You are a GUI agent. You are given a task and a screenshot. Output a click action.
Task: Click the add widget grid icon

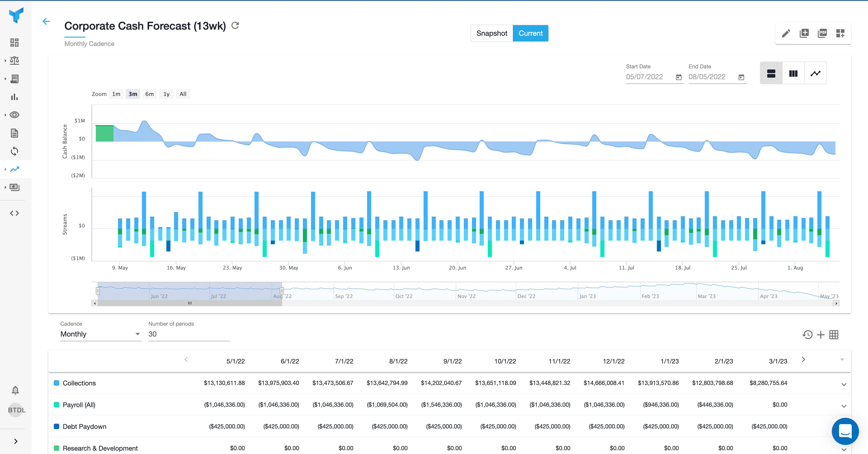[840, 33]
